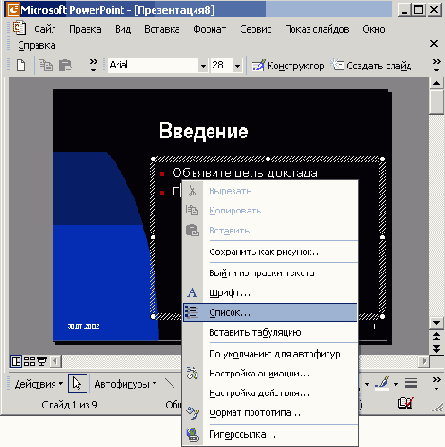Start slide show view icon
Viewport: 445px width, 447px height.
[42, 361]
